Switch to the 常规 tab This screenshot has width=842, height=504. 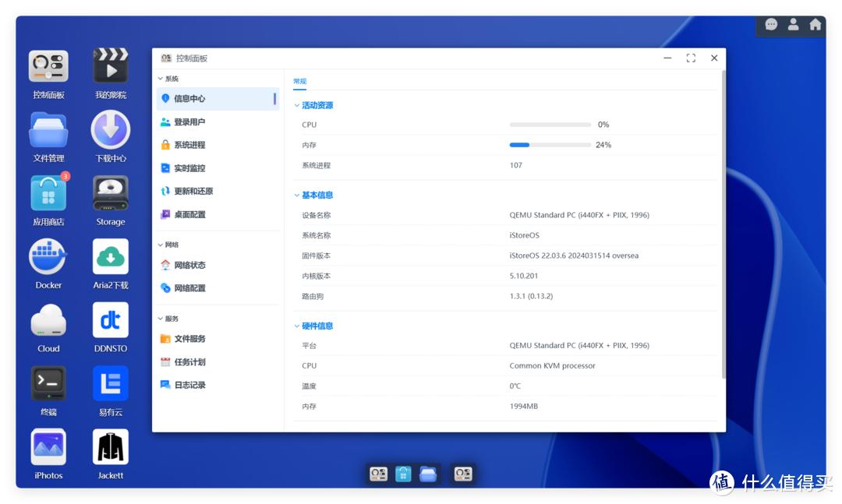click(x=299, y=80)
